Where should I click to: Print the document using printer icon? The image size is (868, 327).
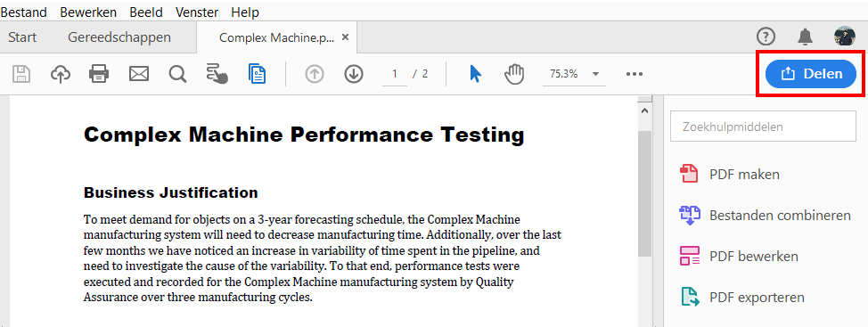click(x=99, y=74)
